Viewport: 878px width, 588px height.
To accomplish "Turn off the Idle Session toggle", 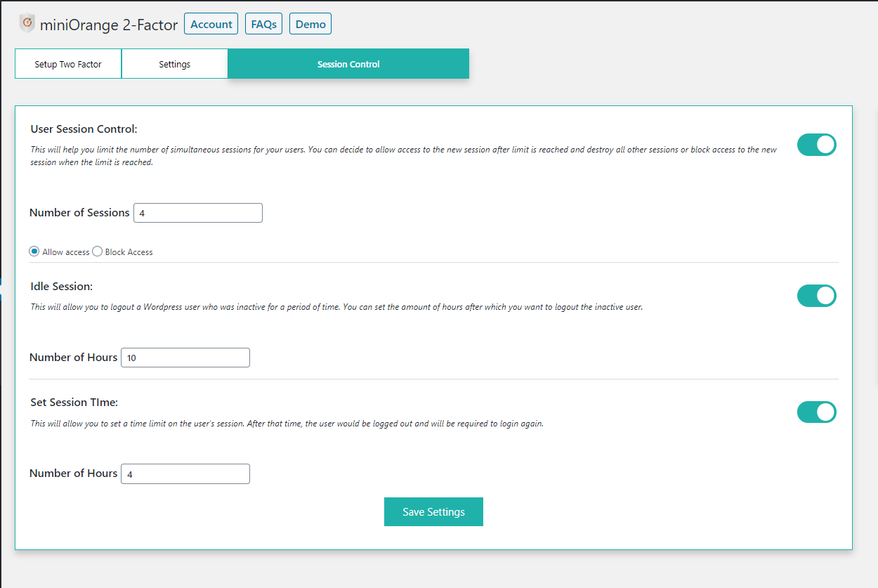I will [x=817, y=296].
